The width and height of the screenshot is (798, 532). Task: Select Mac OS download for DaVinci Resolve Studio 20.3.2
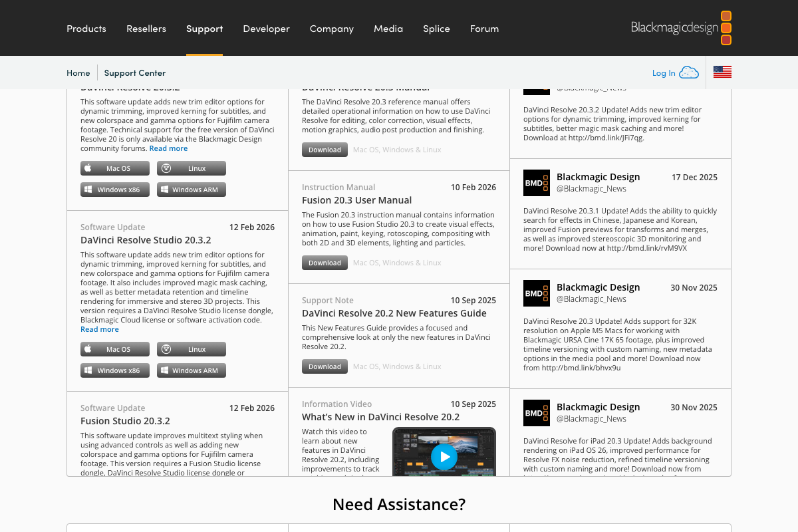coord(114,349)
